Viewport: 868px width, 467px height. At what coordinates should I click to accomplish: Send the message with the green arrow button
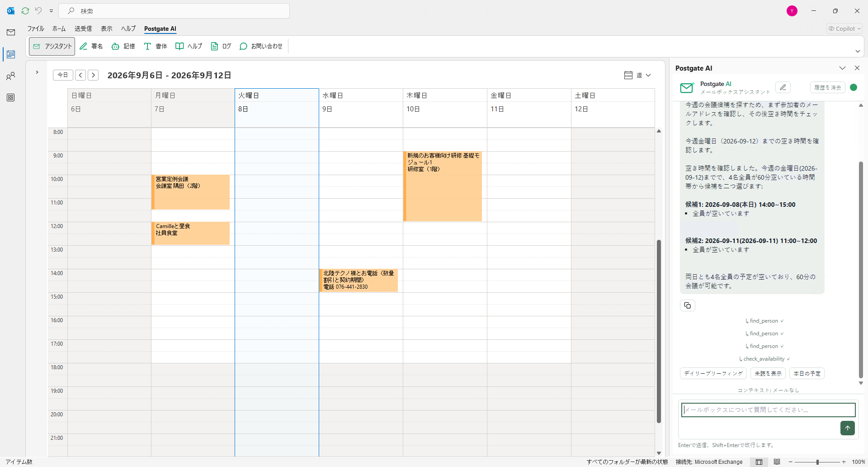point(848,428)
